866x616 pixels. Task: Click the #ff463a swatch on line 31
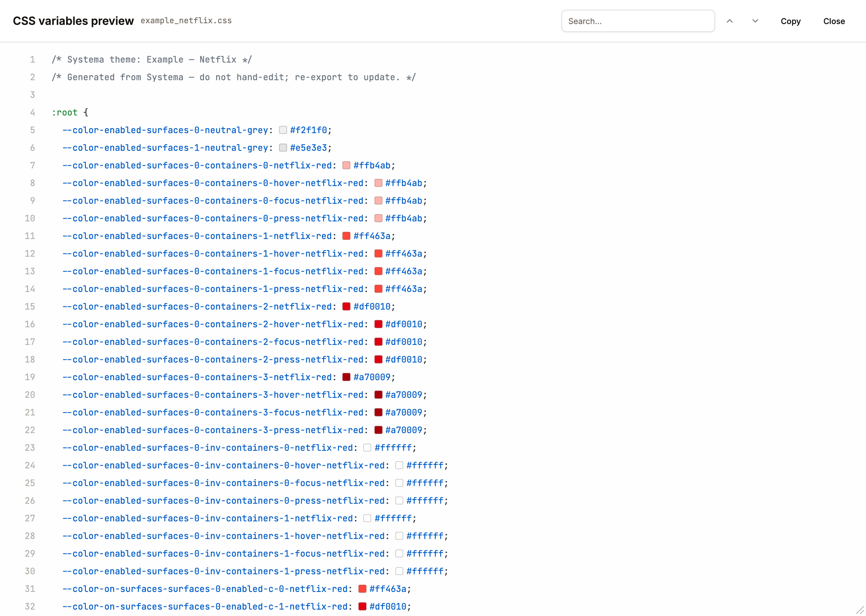click(362, 589)
